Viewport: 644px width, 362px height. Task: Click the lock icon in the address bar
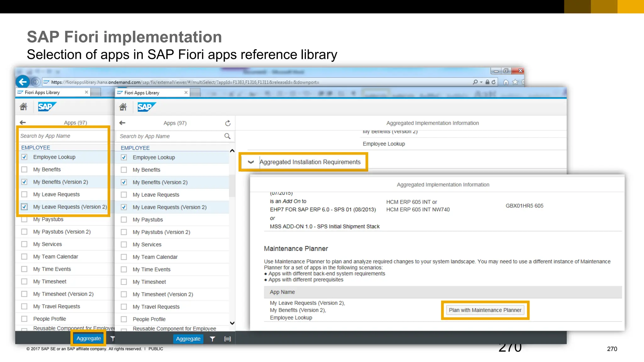tap(487, 82)
